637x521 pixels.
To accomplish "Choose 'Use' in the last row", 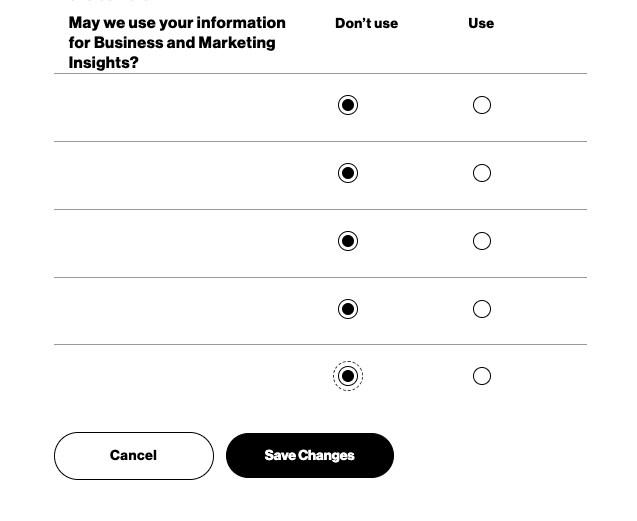I will pos(482,376).
